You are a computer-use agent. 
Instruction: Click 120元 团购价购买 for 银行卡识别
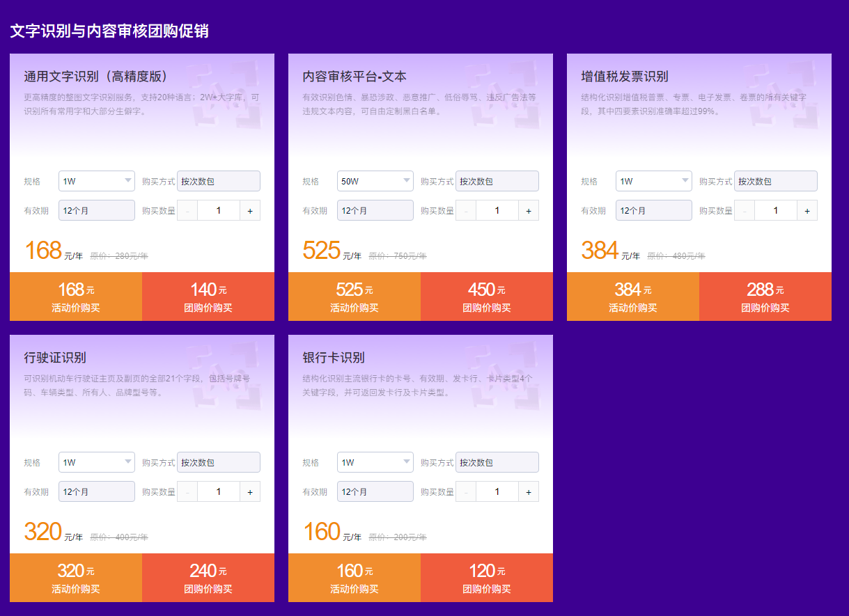click(487, 578)
